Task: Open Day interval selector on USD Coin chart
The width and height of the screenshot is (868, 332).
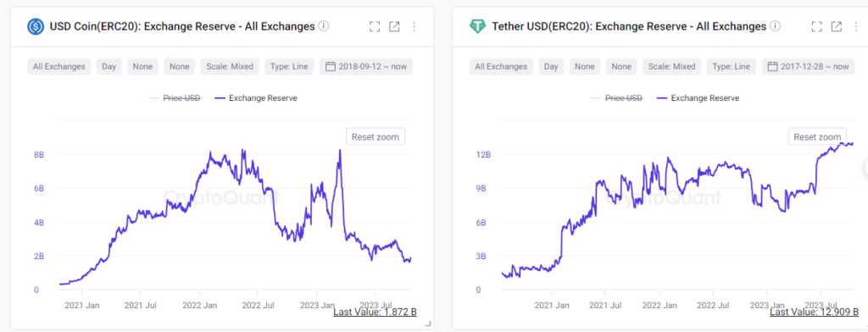Action: coord(109,66)
